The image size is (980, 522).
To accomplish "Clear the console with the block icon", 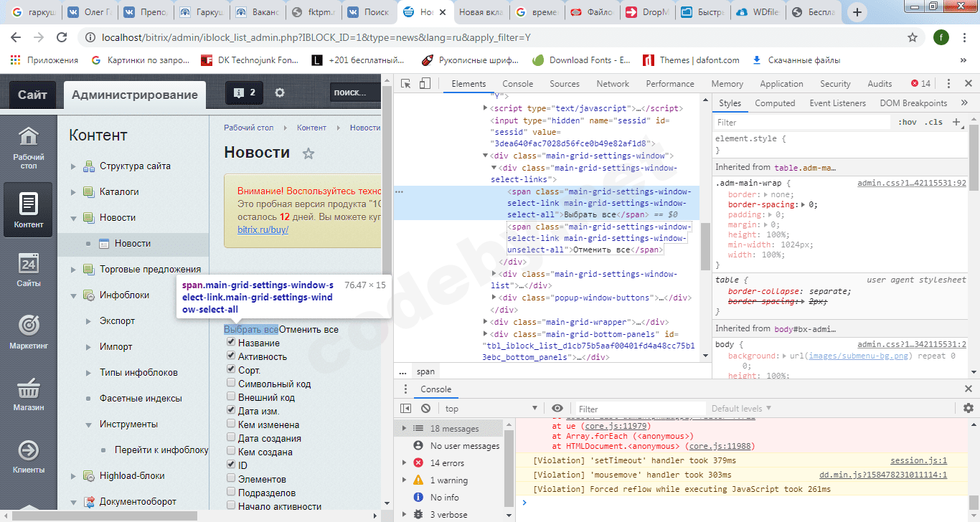I will pyautogui.click(x=425, y=409).
